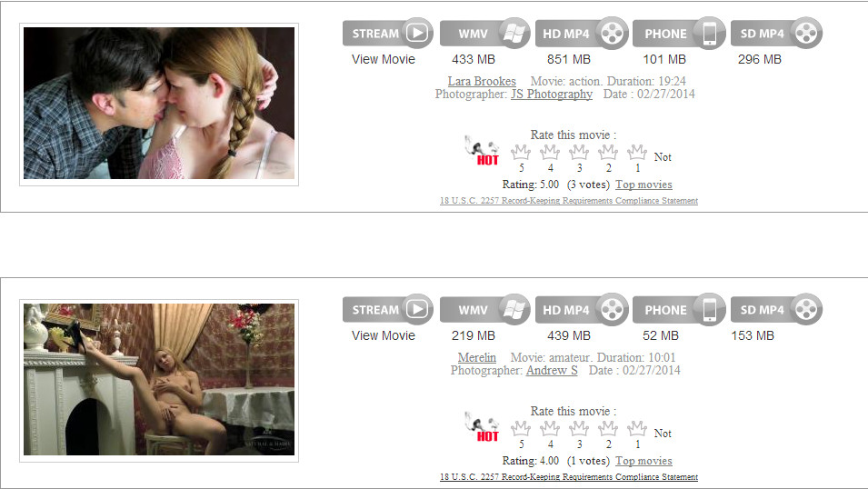Open the 2257 Compliance Statement under the 5.00 rating
The width and height of the screenshot is (868, 489).
pos(569,201)
